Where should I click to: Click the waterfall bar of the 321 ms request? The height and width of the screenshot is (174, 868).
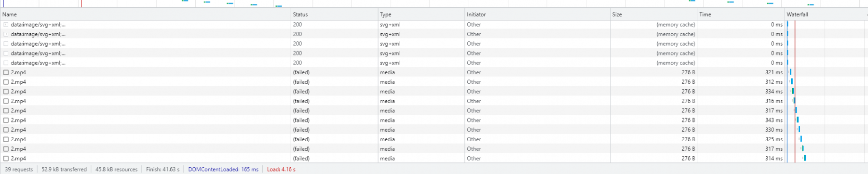790,72
